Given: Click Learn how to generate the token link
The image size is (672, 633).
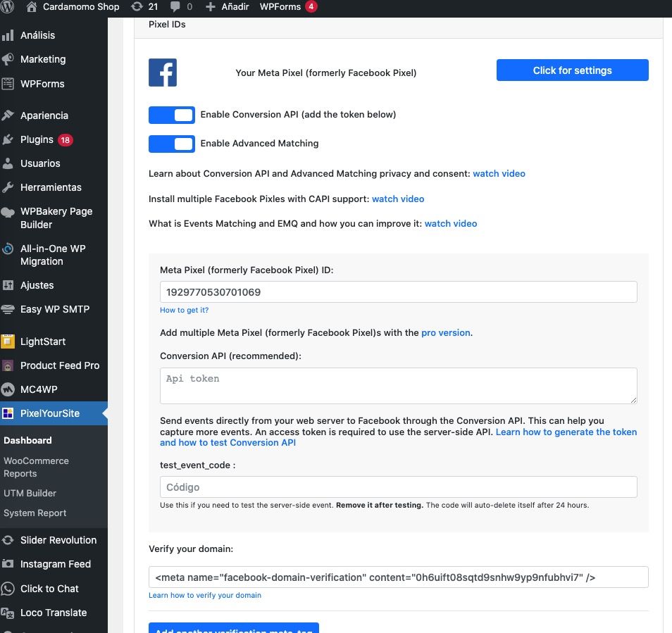Looking at the screenshot, I should click(x=398, y=437).
